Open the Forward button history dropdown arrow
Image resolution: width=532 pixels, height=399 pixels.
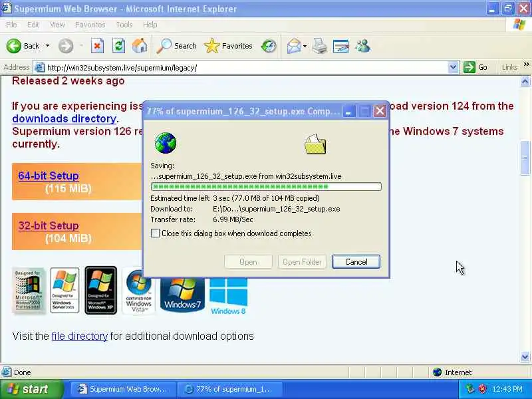[x=81, y=46]
